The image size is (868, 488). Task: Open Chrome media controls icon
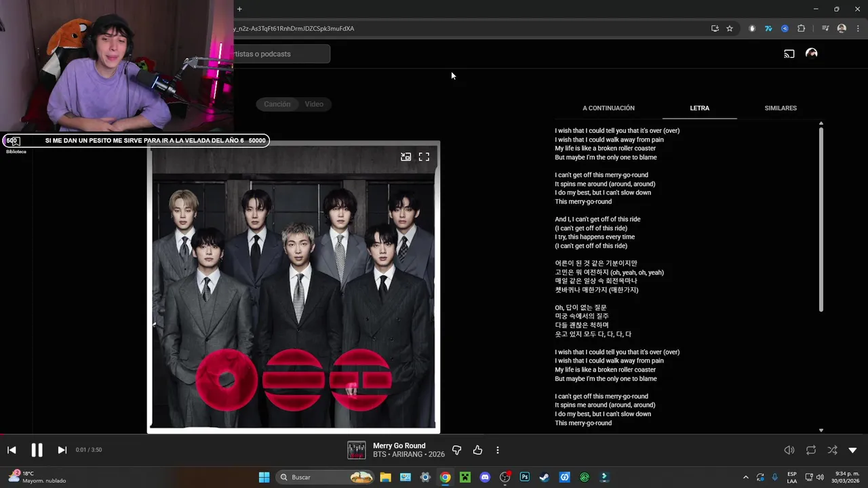point(825,28)
